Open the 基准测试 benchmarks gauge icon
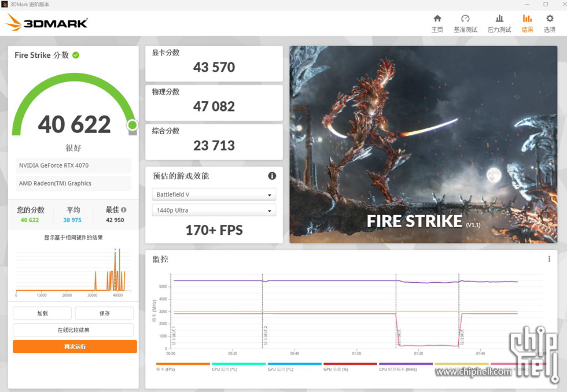The width and height of the screenshot is (567, 392). pos(465,19)
